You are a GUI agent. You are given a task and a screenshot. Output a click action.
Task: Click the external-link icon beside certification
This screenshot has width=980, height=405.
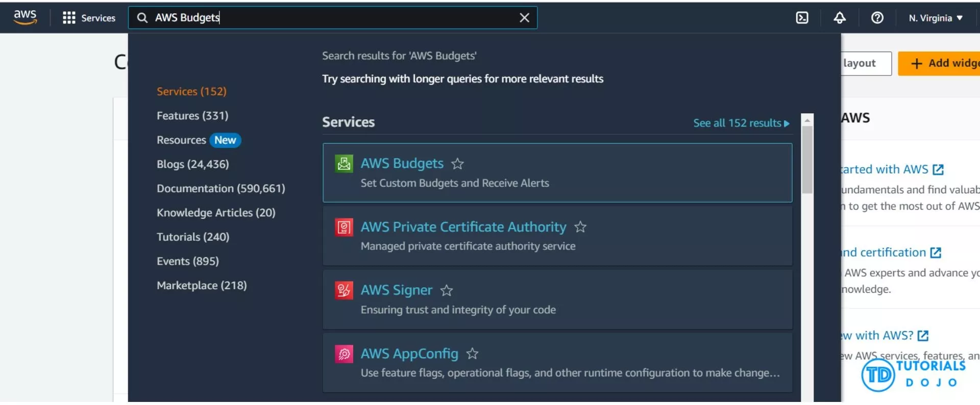(936, 252)
